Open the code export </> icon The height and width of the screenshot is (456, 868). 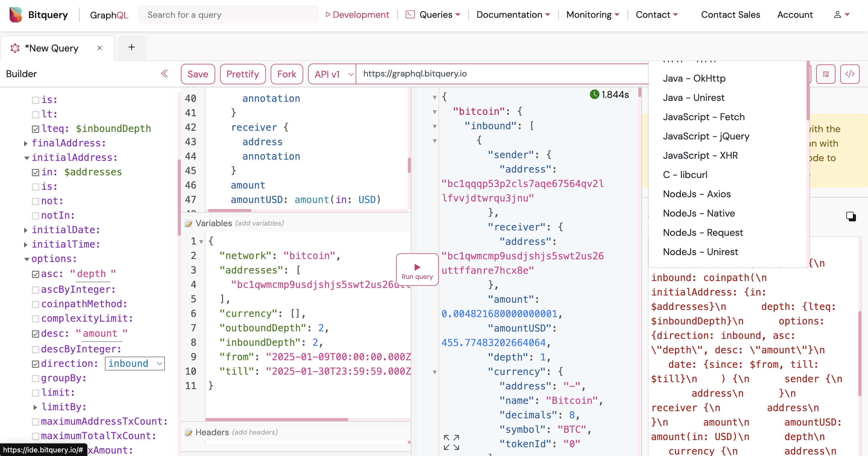click(x=850, y=74)
